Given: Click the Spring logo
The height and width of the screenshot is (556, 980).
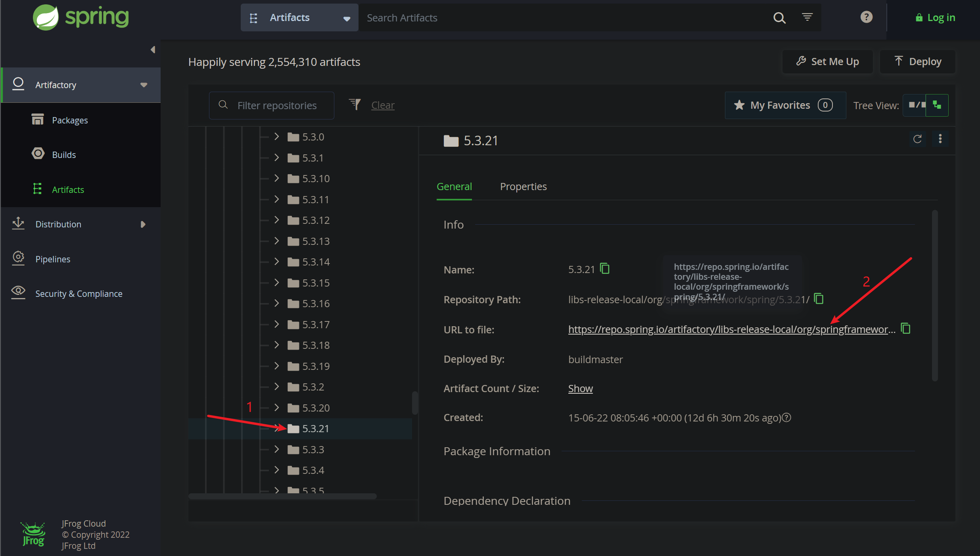Looking at the screenshot, I should [81, 17].
